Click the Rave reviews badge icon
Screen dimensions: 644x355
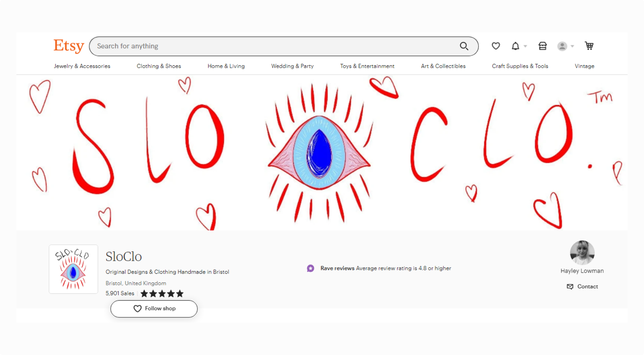click(310, 268)
